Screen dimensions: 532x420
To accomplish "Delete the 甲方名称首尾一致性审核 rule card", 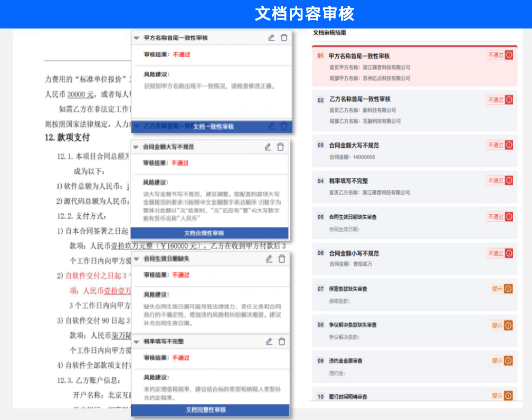I will [284, 37].
